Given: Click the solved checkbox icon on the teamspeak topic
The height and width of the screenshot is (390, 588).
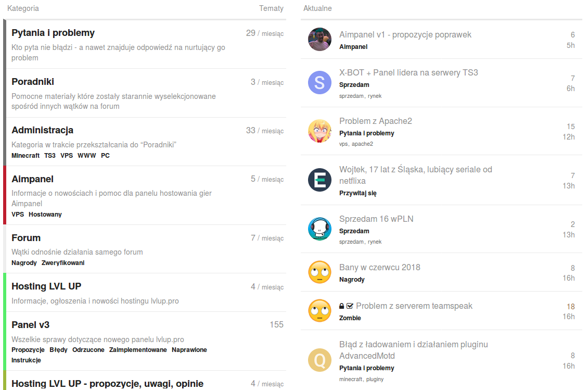Looking at the screenshot, I should (350, 306).
